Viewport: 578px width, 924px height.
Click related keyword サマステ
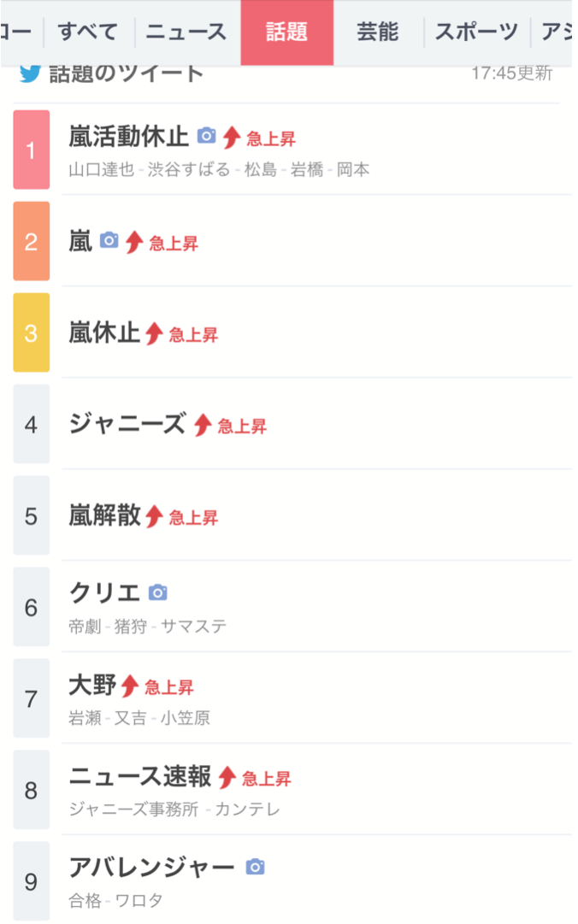(x=194, y=627)
